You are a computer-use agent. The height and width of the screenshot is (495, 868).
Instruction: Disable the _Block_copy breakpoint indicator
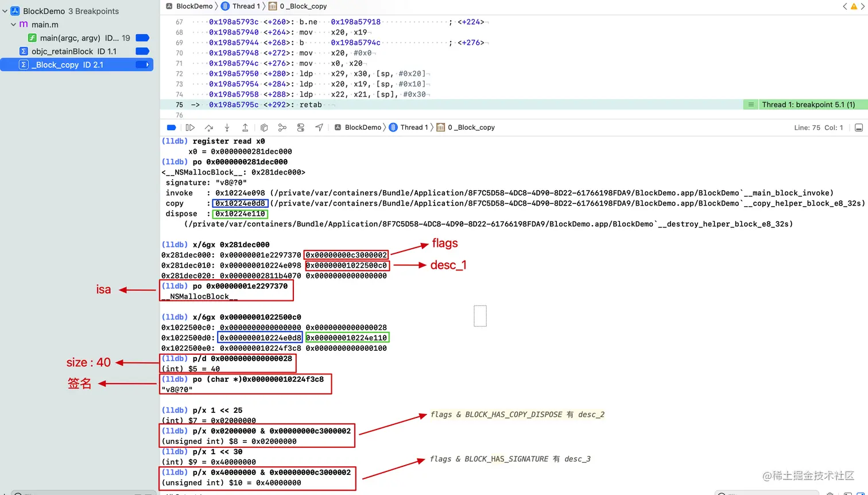pos(142,64)
